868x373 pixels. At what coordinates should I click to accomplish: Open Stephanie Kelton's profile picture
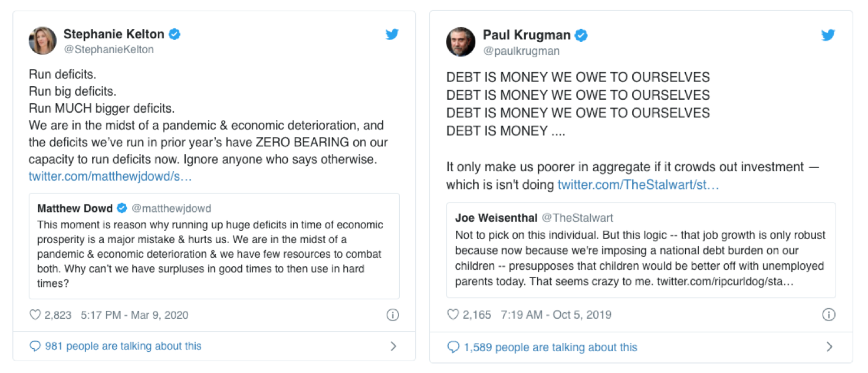click(x=42, y=41)
